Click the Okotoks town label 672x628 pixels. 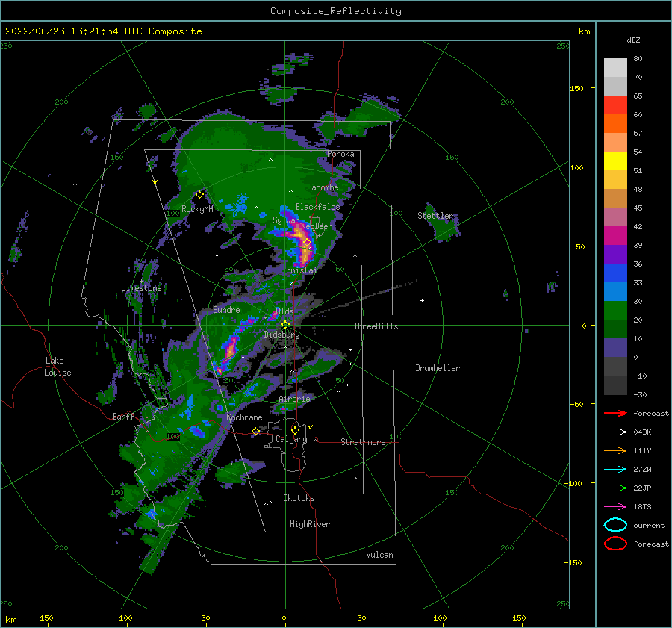tap(299, 498)
